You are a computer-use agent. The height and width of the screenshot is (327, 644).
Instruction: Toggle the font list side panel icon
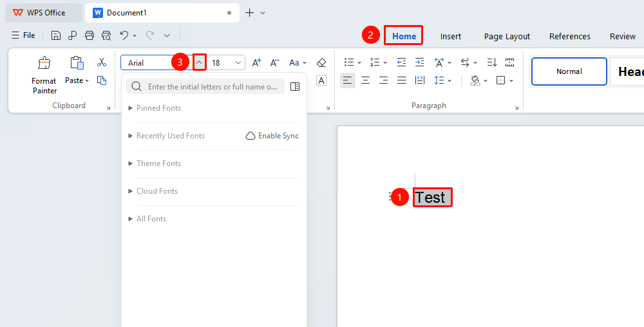(x=295, y=86)
